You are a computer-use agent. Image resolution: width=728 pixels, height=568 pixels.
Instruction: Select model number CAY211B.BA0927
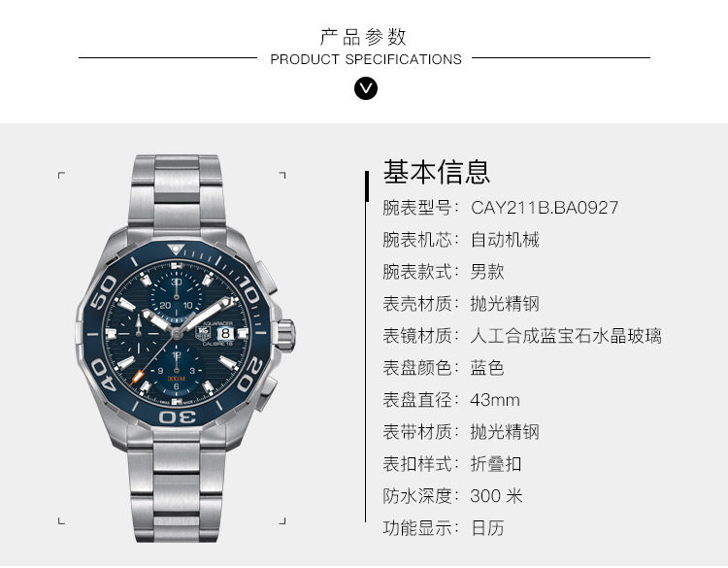545,208
